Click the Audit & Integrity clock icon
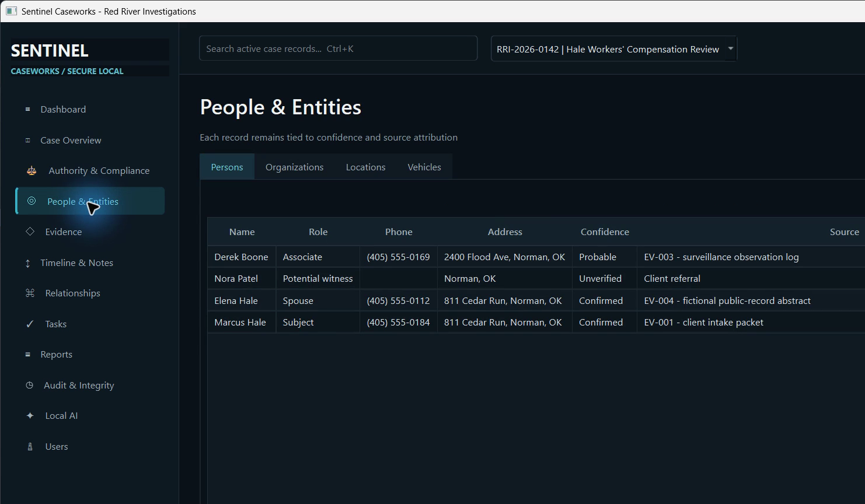The width and height of the screenshot is (865, 504). [x=29, y=385]
